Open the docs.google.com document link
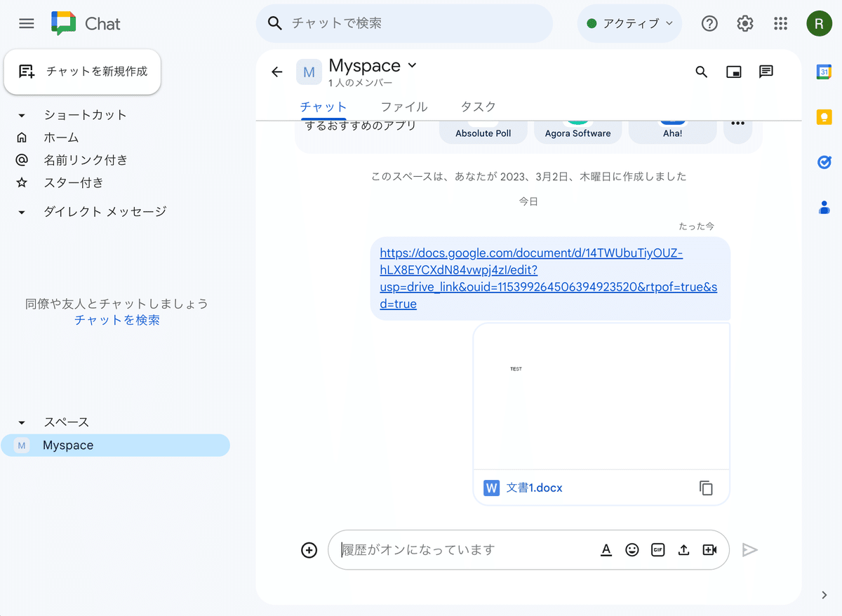Viewport: 842px width, 616px height. point(549,279)
